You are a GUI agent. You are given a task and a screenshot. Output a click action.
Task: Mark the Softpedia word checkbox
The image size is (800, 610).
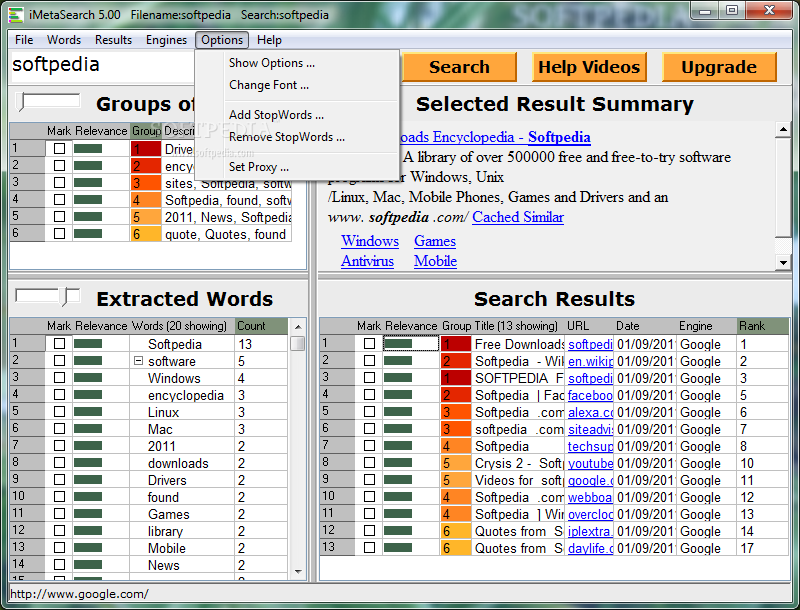60,344
